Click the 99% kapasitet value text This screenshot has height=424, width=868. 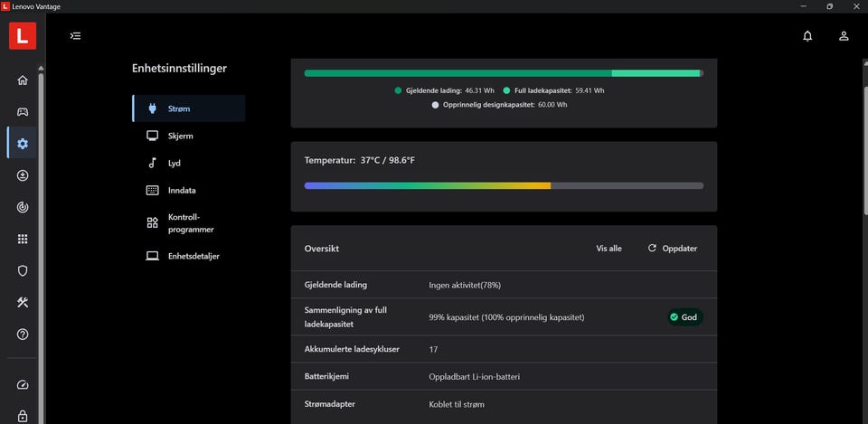coord(506,317)
